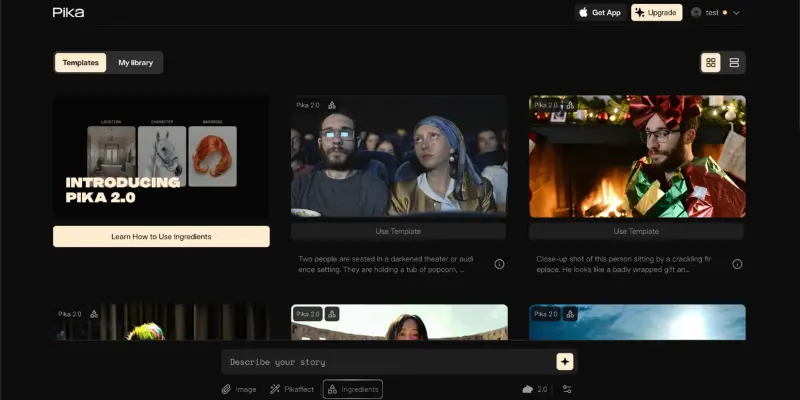Click the Get App button
This screenshot has width=800, height=400.
coord(601,13)
